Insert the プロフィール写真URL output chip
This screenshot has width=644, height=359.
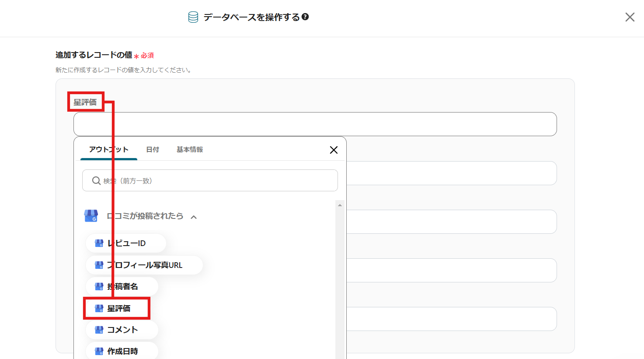click(x=144, y=265)
